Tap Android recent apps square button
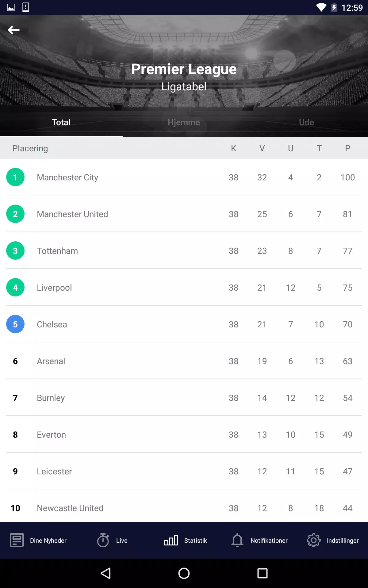Image resolution: width=368 pixels, height=588 pixels. click(x=263, y=573)
